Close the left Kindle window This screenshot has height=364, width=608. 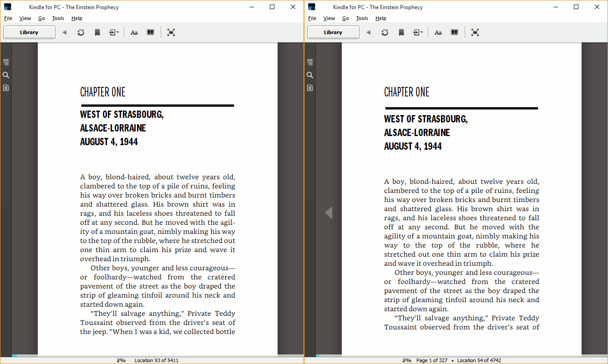point(293,7)
